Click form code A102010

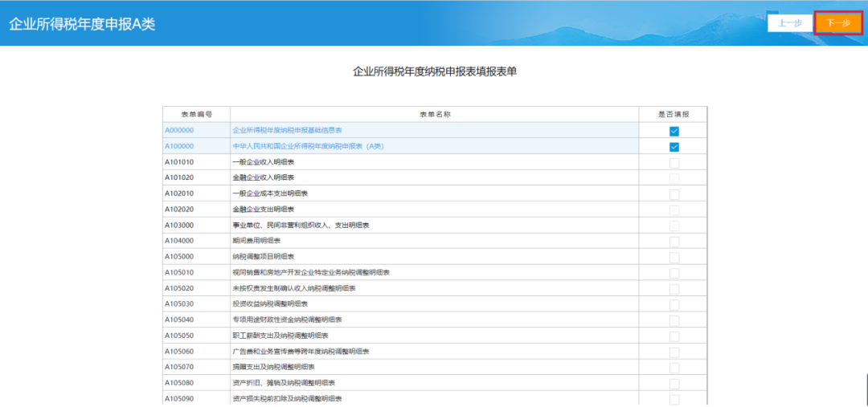(x=179, y=193)
